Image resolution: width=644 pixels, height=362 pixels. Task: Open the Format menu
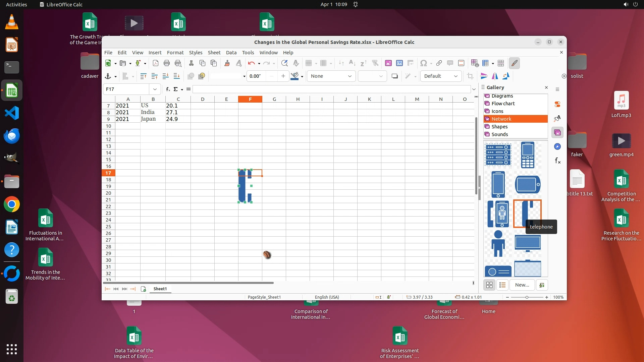pyautogui.click(x=175, y=53)
